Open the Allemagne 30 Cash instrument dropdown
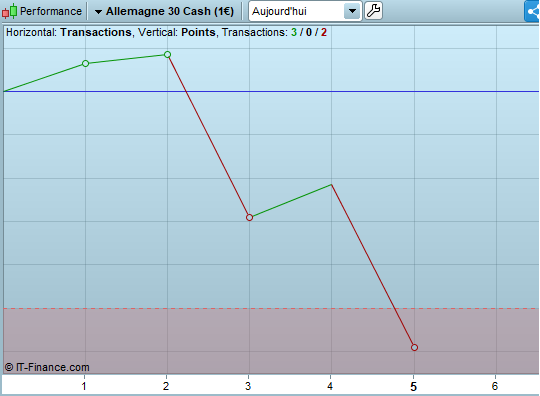Image resolution: width=540 pixels, height=396 pixels. pos(165,11)
